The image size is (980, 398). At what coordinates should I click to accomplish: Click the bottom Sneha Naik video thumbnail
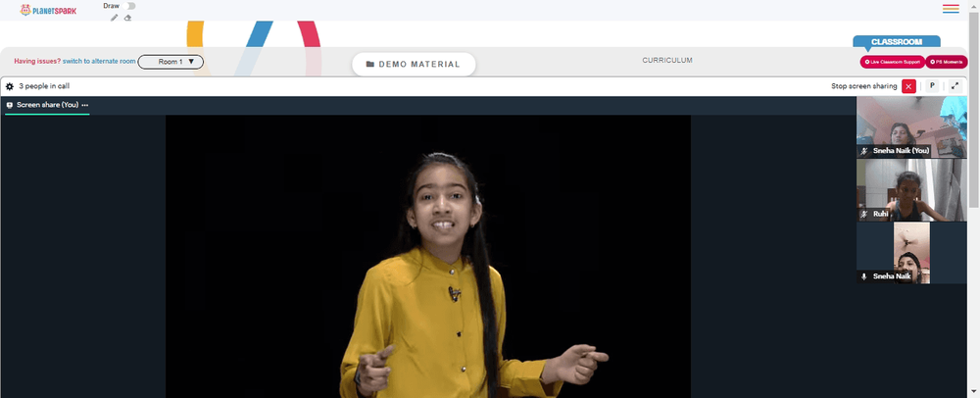(x=911, y=253)
